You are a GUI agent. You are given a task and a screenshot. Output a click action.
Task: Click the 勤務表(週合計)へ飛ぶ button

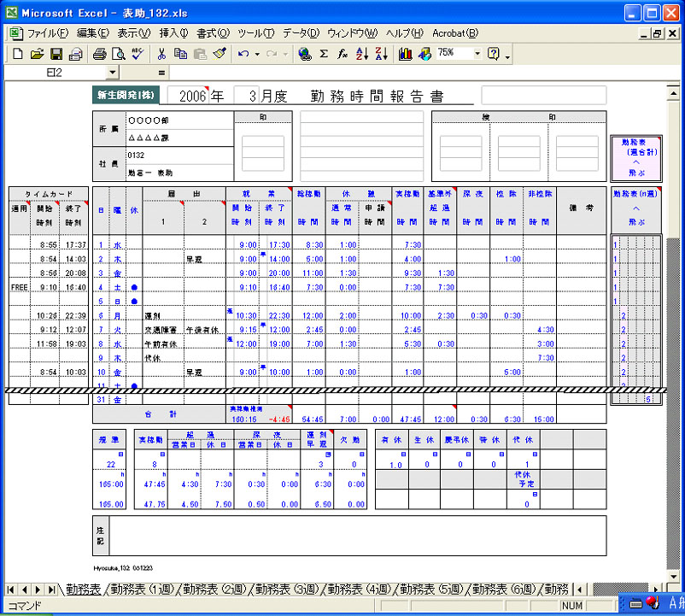coord(636,158)
